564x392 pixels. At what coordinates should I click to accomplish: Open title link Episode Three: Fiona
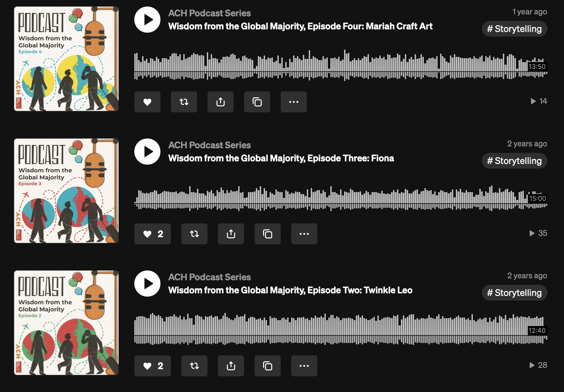coord(281,158)
